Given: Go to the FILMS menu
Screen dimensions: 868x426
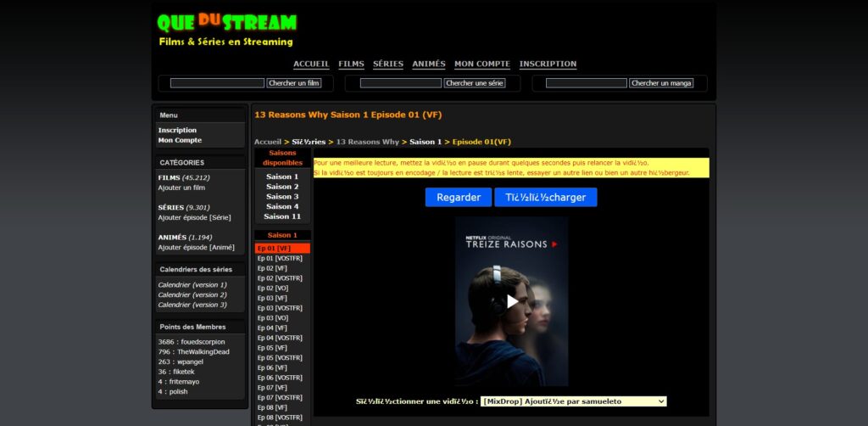Looking at the screenshot, I should tap(352, 64).
